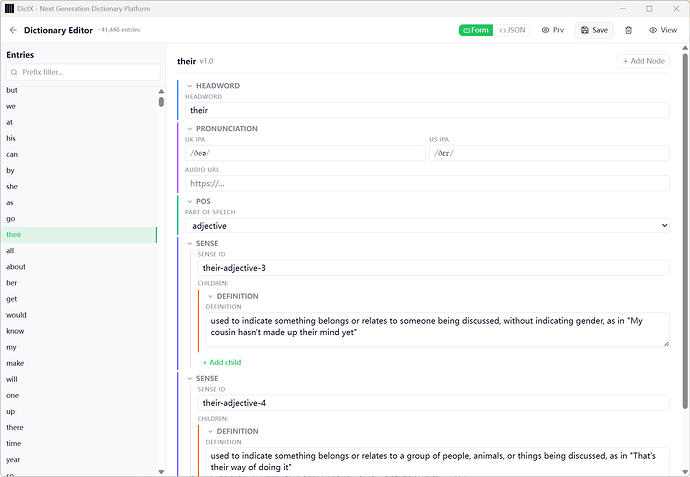Edit the definition text of their-adjective-3
The width and height of the screenshot is (690, 477).
[437, 329]
